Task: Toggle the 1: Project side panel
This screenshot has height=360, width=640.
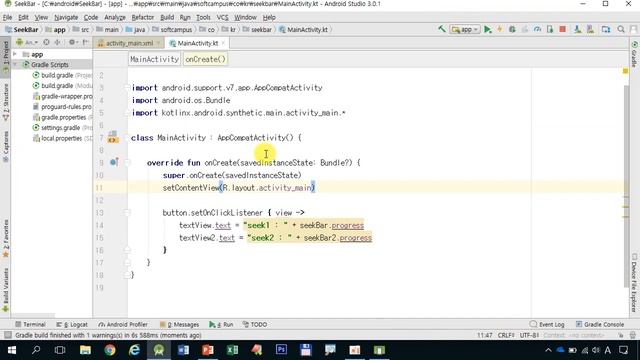Action: [x=6, y=56]
